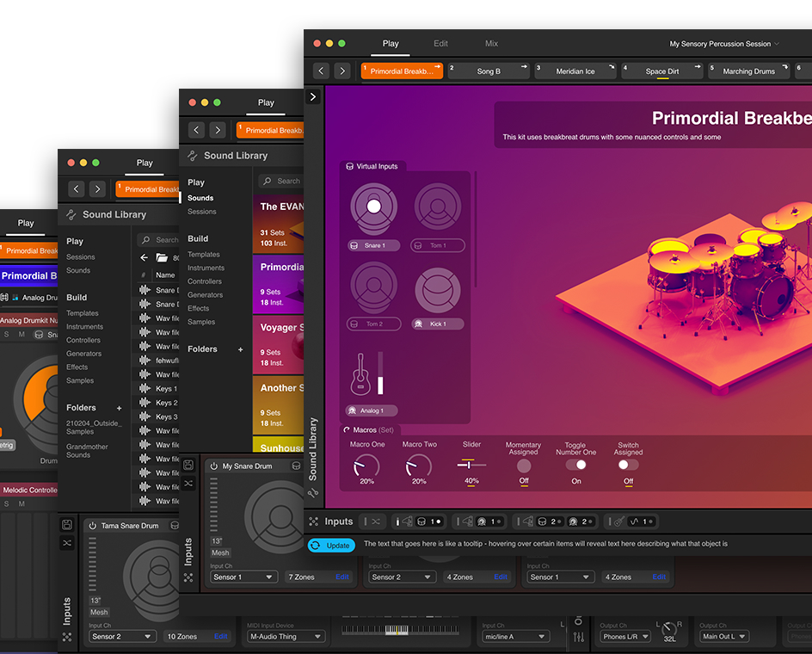Open the Templates item in third window
The height and width of the screenshot is (654, 812).
(83, 313)
